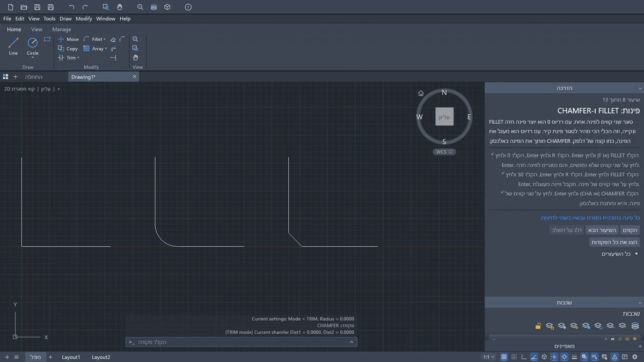644x362 pixels.
Task: Select the Offset tool in Modify panel
Action: pyautogui.click(x=113, y=48)
